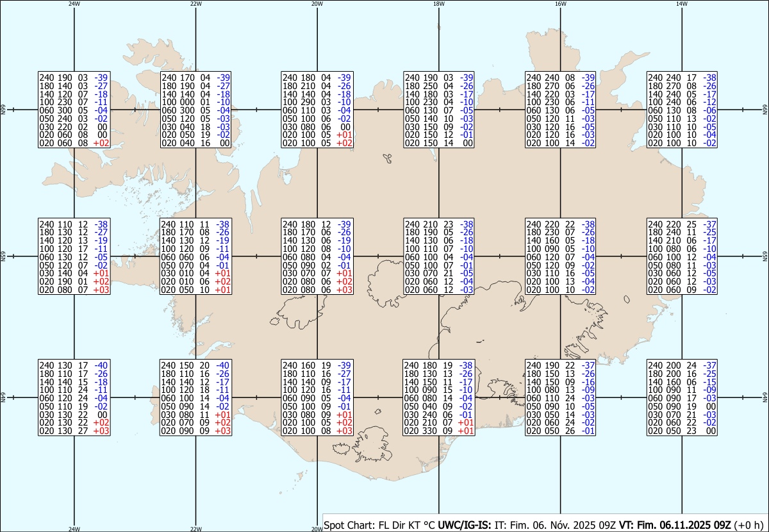This screenshot has width=769, height=532.
Task: Click the row '240 130 17 -40'
Action: pyautogui.click(x=74, y=364)
